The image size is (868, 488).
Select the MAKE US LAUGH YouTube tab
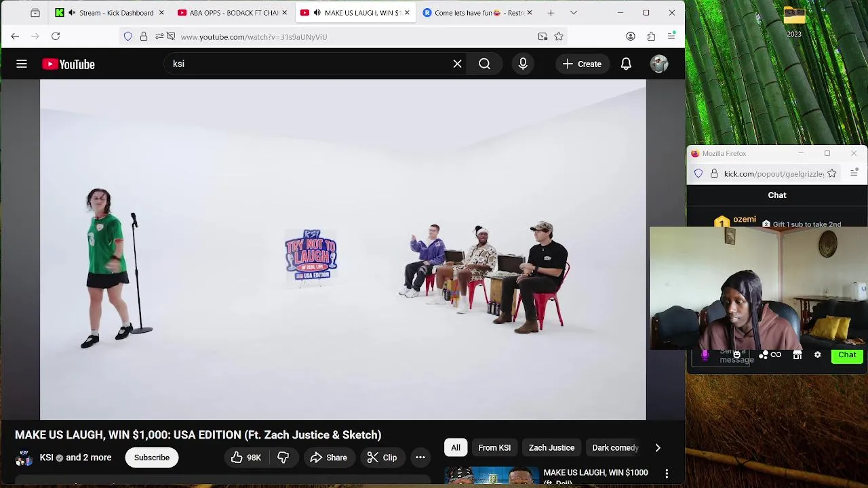pyautogui.click(x=354, y=12)
